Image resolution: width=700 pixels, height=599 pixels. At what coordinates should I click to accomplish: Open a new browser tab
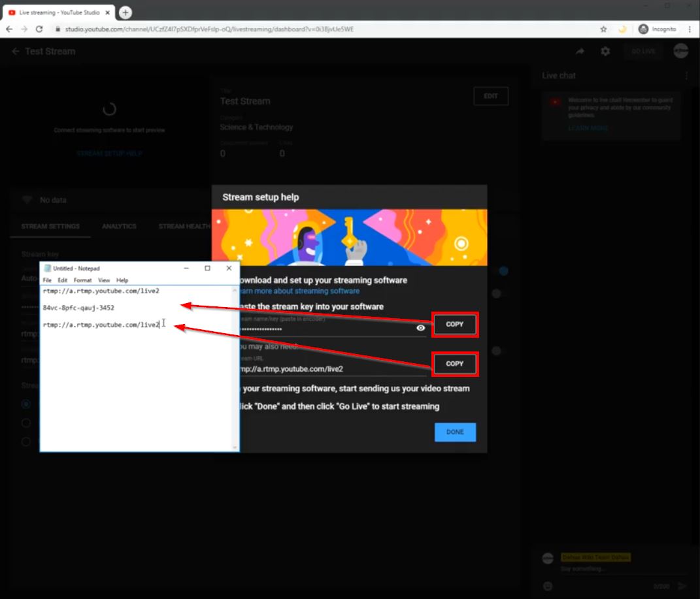point(125,12)
